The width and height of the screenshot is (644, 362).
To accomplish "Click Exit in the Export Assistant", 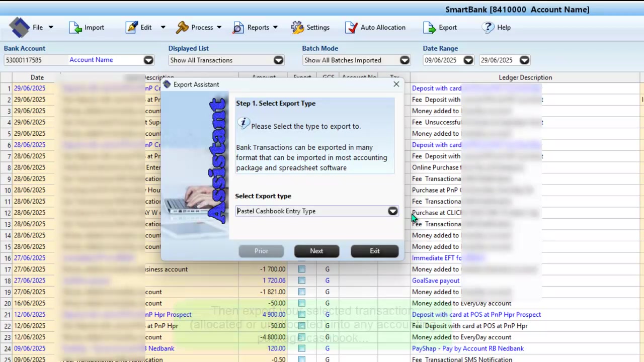I will 375,251.
